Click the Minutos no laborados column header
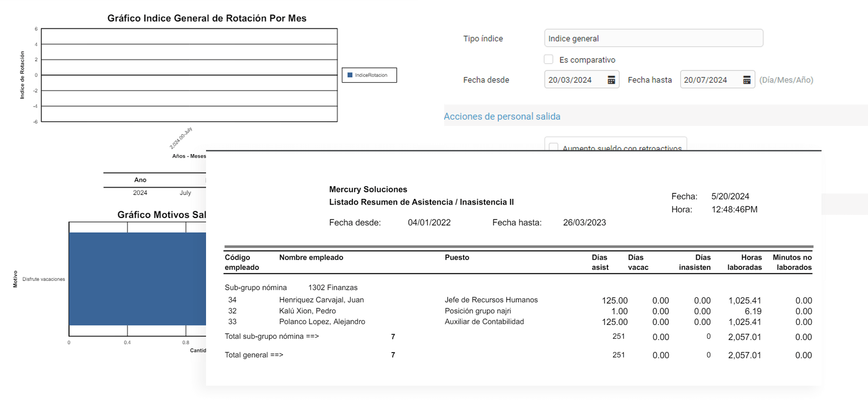 click(x=792, y=262)
